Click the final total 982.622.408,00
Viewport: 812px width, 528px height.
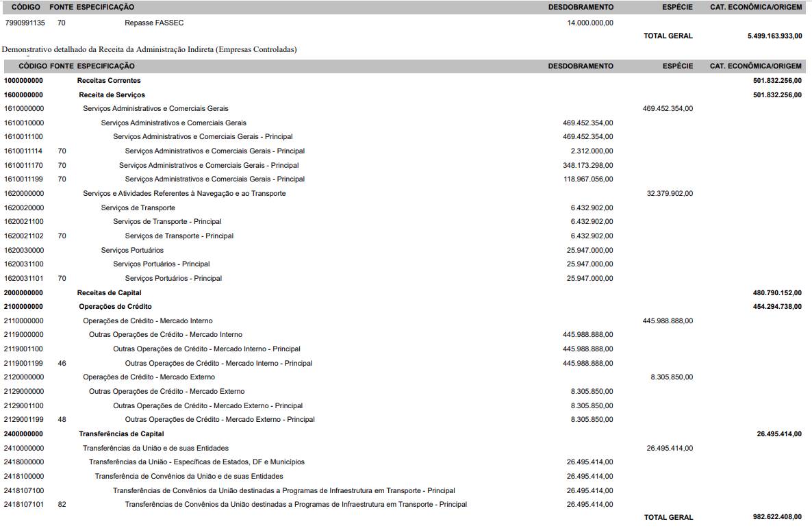[x=777, y=516]
